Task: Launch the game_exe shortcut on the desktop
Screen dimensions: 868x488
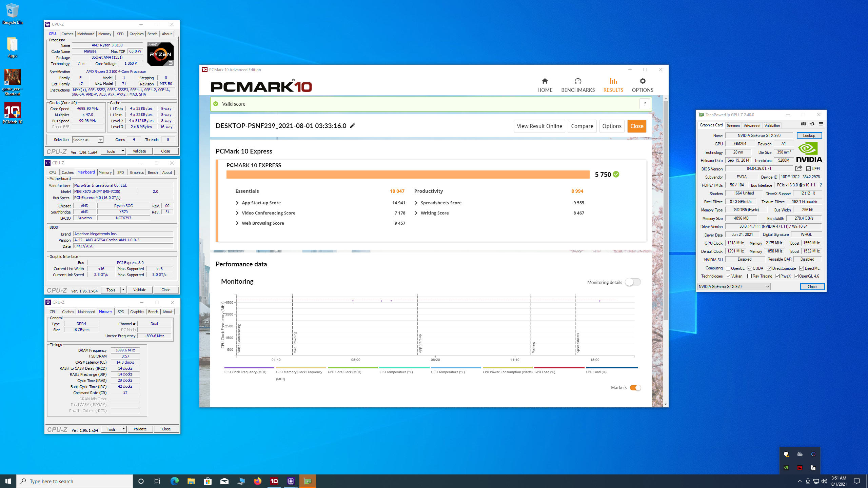Action: tap(13, 82)
